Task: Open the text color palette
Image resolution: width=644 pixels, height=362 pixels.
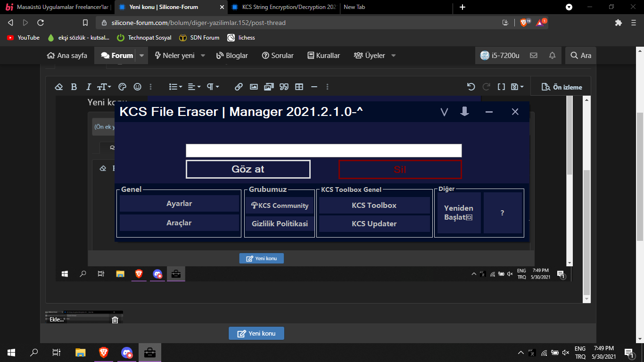Action: [x=122, y=87]
